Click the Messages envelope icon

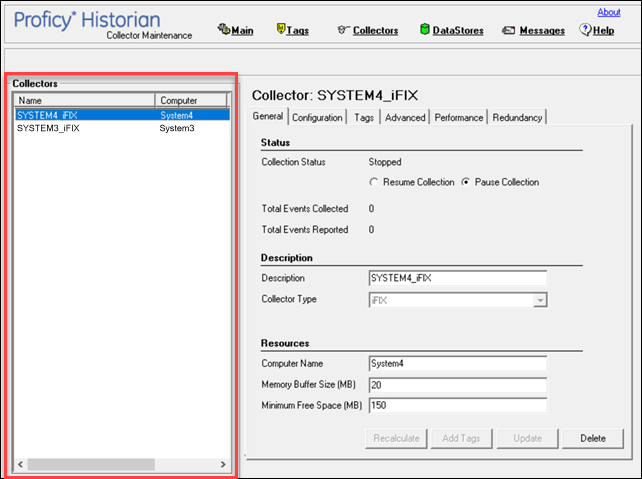pos(509,30)
